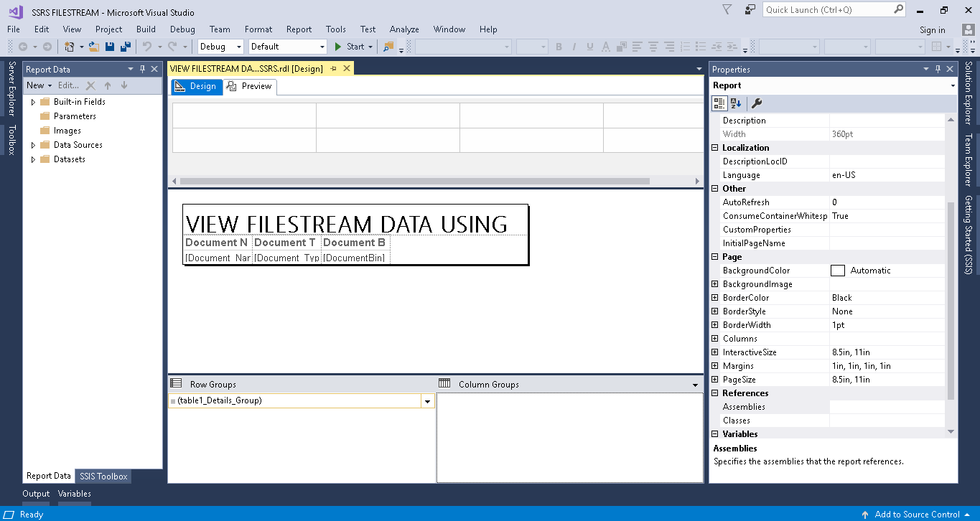The height and width of the screenshot is (521, 980).
Task: Click the feedback icon beside Quick Launch
Action: tap(750, 10)
